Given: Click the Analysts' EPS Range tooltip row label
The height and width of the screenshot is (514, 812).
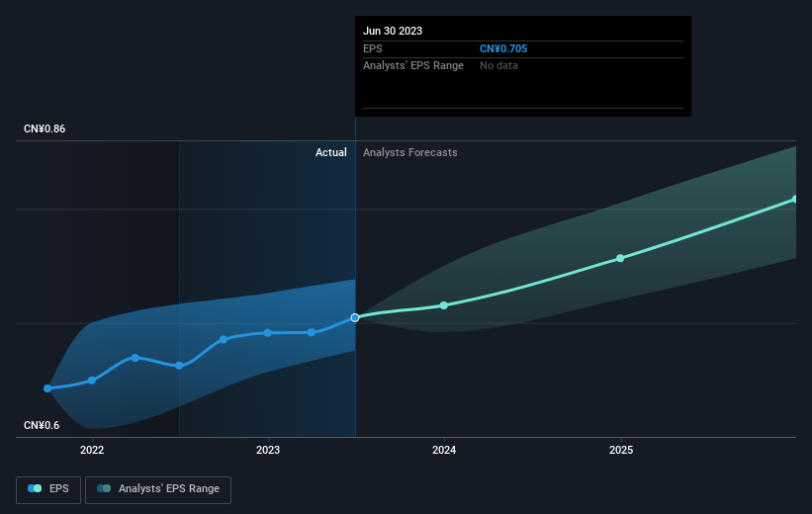Looking at the screenshot, I should tap(413, 66).
